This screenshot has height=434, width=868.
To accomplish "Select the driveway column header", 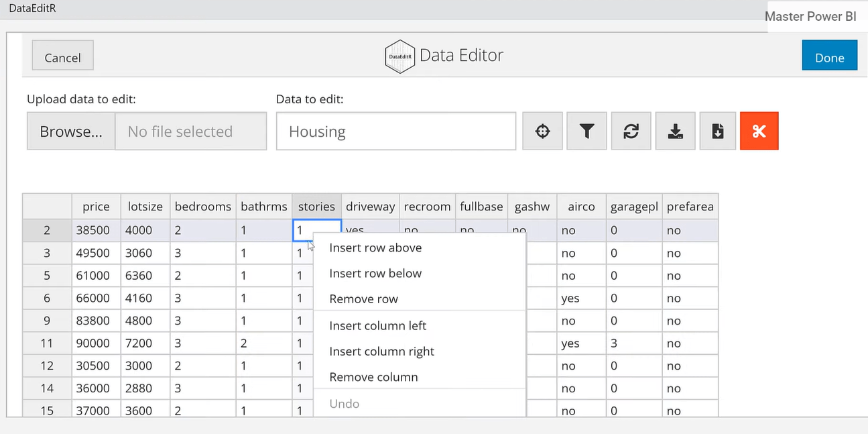I will (370, 206).
